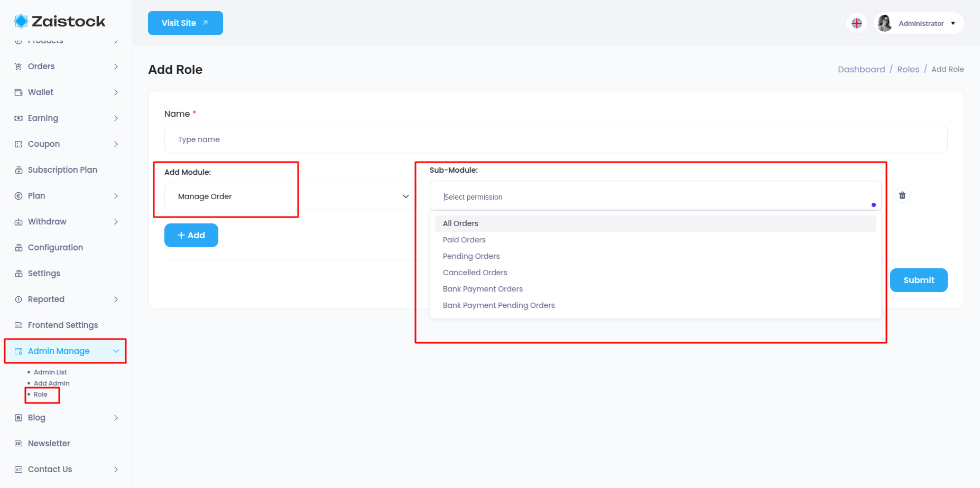
Task: Select Bank Payment Orders permission option
Action: (655, 289)
